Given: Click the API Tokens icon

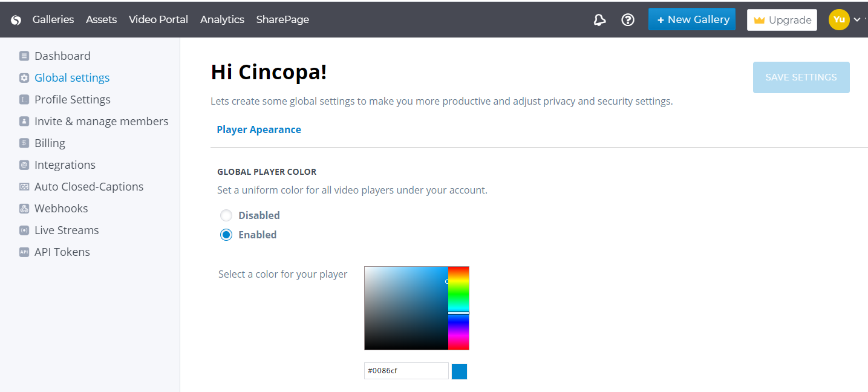Looking at the screenshot, I should pyautogui.click(x=24, y=252).
